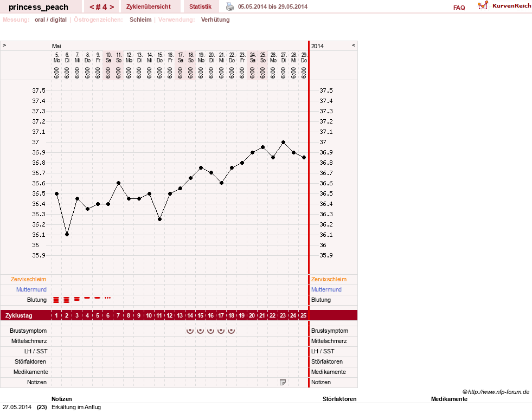Click the left Muttermund row label
Image resolution: width=532 pixels, height=420 pixels.
pyautogui.click(x=31, y=289)
